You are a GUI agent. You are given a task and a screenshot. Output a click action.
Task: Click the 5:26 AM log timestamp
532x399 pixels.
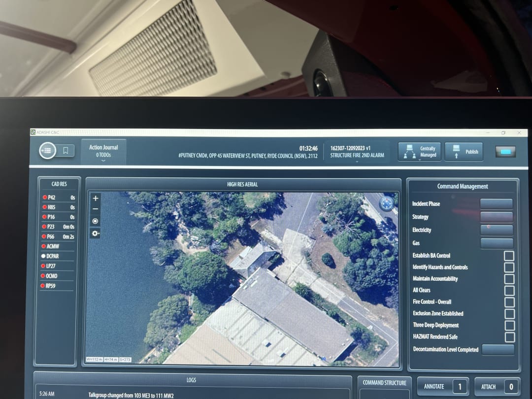pos(47,394)
